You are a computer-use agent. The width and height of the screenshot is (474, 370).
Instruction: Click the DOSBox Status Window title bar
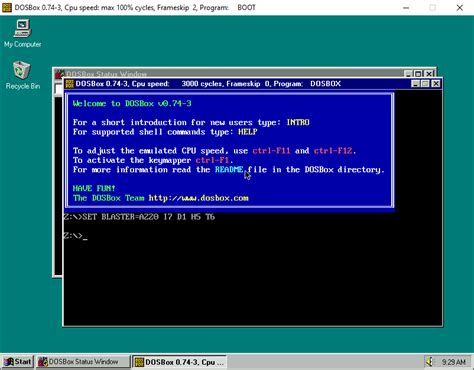[245, 73]
